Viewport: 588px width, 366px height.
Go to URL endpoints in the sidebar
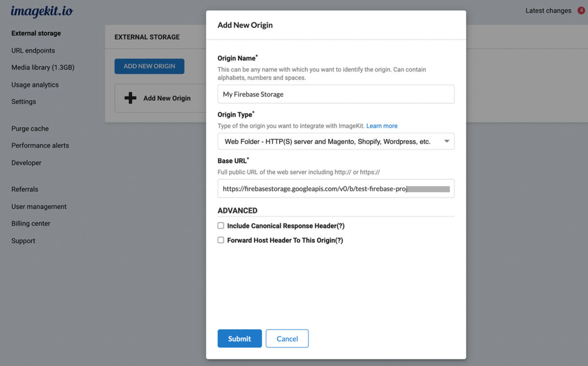pyautogui.click(x=33, y=50)
